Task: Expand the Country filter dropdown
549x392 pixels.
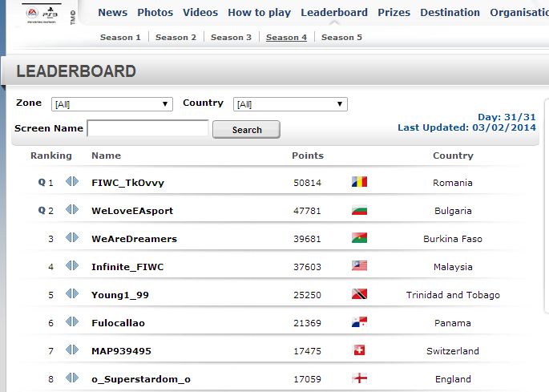Action: tap(290, 104)
